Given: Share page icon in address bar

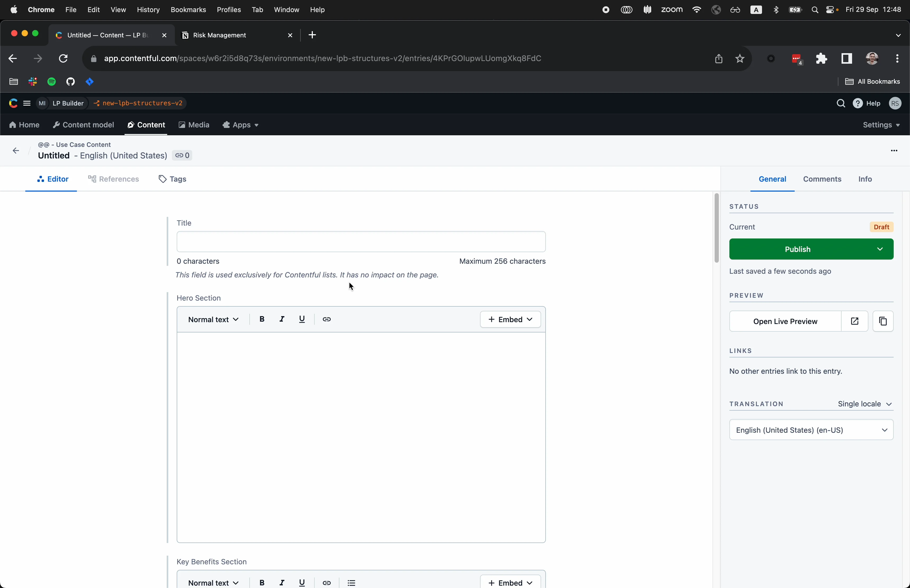Looking at the screenshot, I should 719,58.
